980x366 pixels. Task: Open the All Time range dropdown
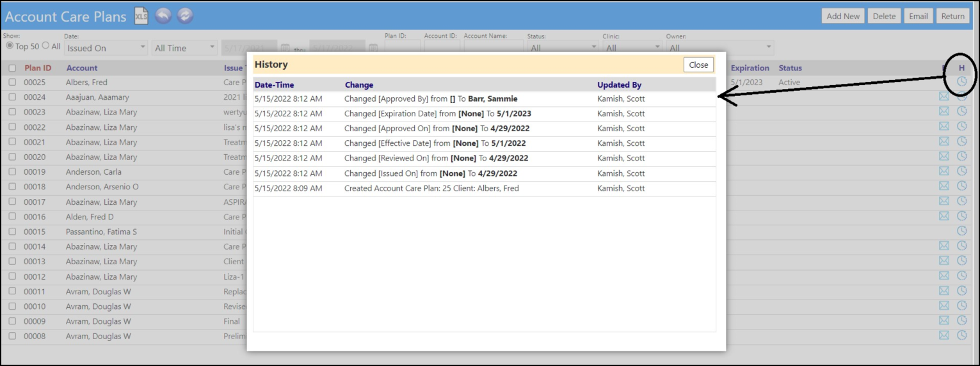(185, 48)
